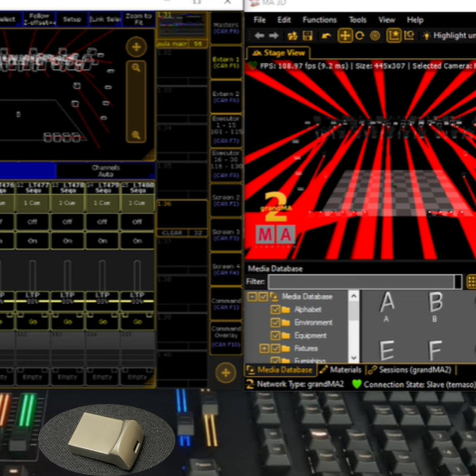Click the undo arrow icon
Viewport: 476px width, 476px height.
(326, 36)
